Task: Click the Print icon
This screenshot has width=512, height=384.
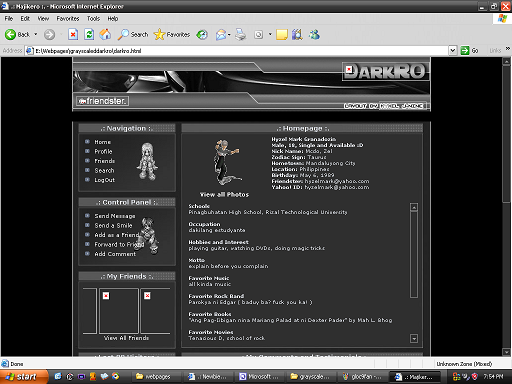Action: tap(240, 34)
